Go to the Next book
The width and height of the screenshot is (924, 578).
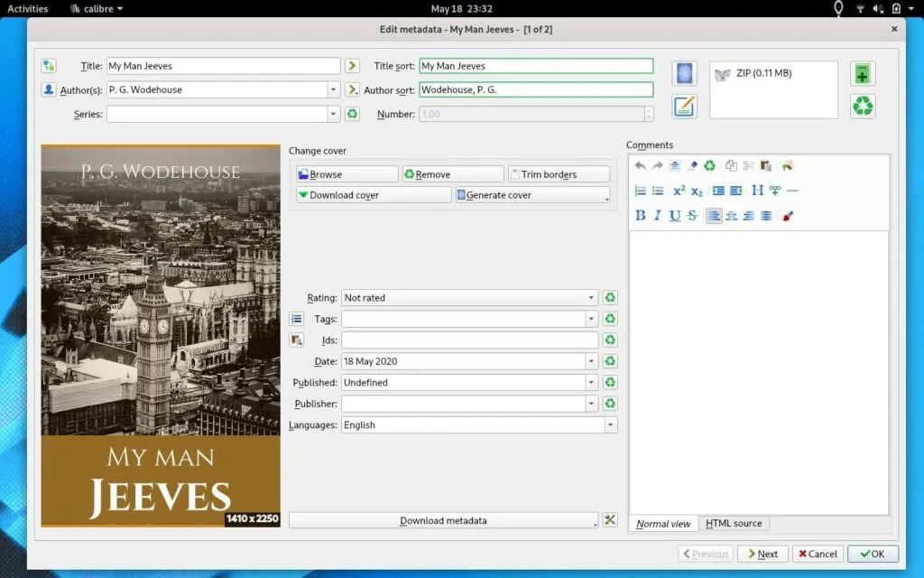(x=762, y=554)
